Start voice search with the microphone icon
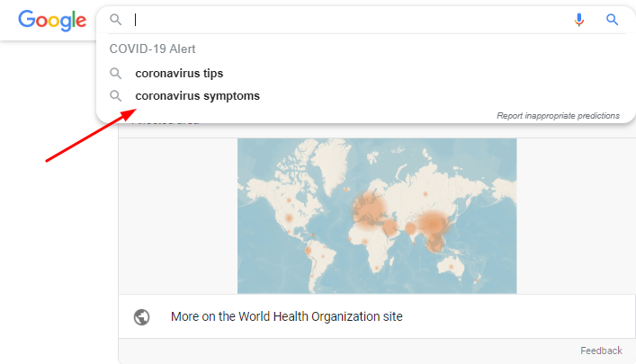 click(x=578, y=20)
